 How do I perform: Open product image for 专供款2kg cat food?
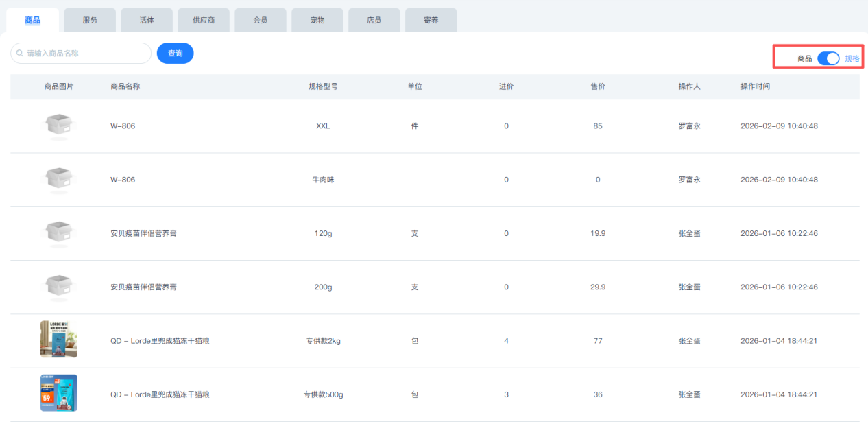[59, 340]
